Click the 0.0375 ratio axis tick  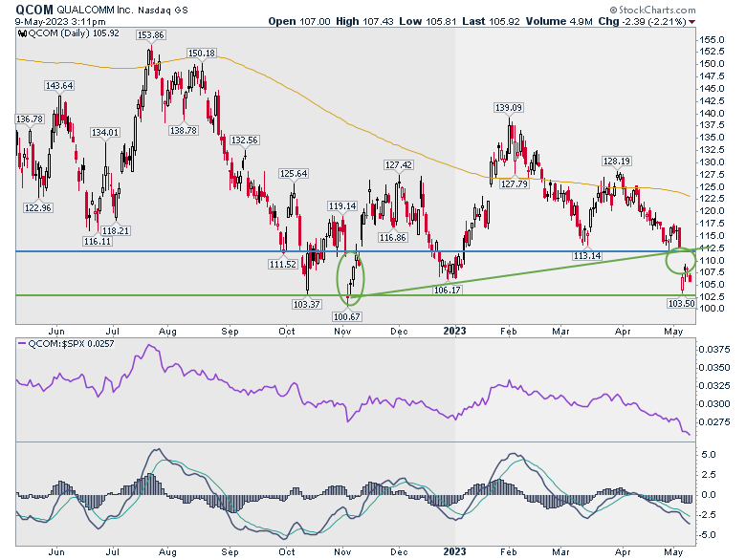(x=714, y=350)
